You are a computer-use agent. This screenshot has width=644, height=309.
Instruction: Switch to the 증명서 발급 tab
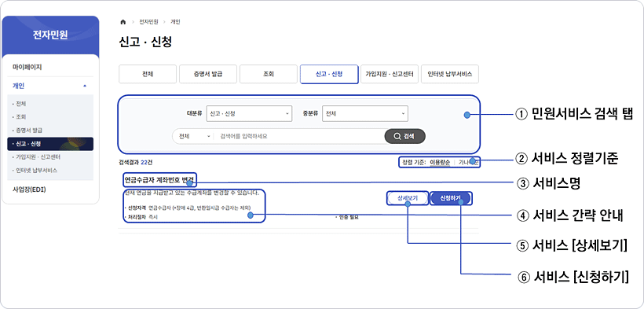(208, 75)
